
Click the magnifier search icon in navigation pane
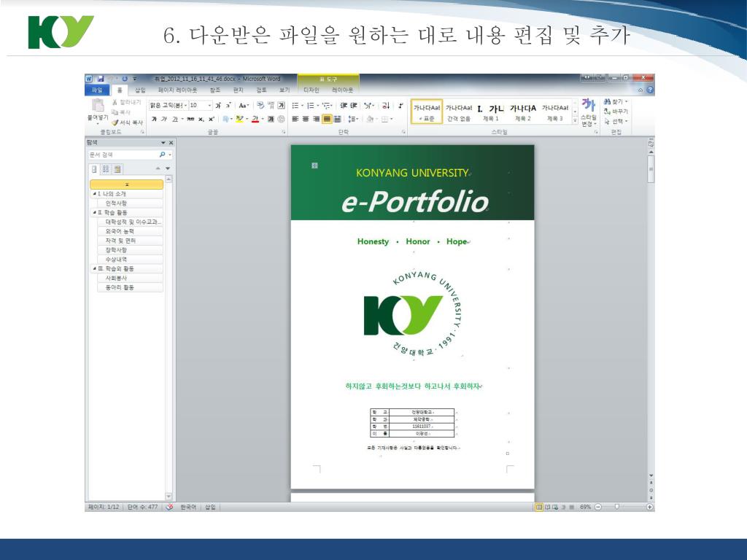(162, 155)
